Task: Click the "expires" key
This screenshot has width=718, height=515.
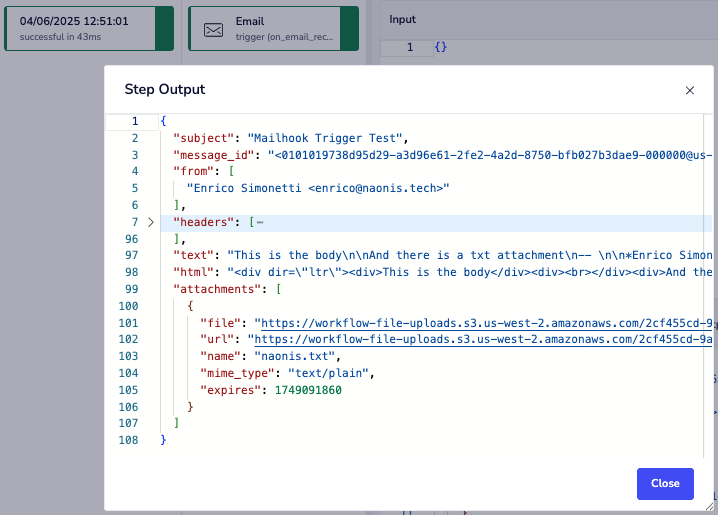Action: pyautogui.click(x=230, y=390)
